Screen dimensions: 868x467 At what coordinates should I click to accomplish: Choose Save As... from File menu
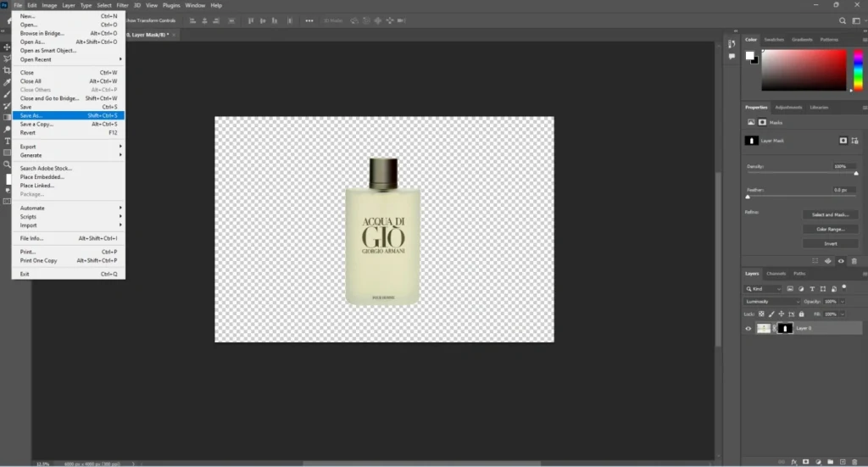click(x=69, y=115)
